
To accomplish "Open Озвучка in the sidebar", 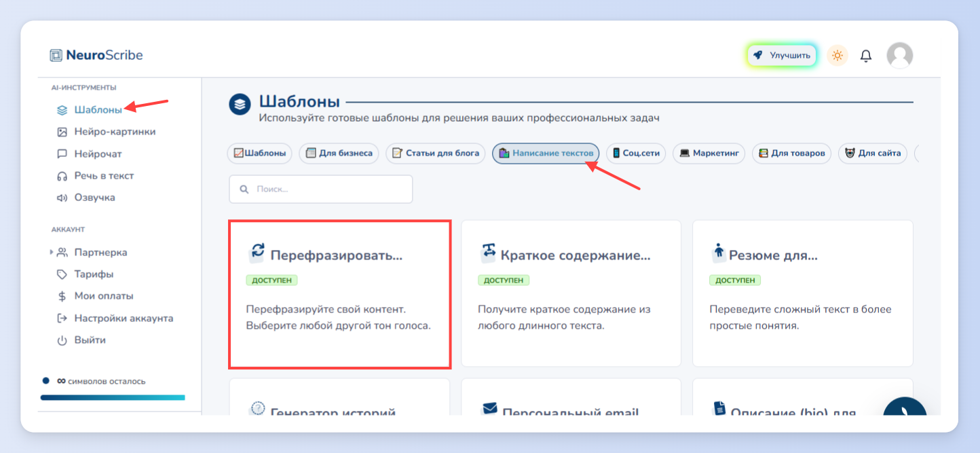I will 94,198.
